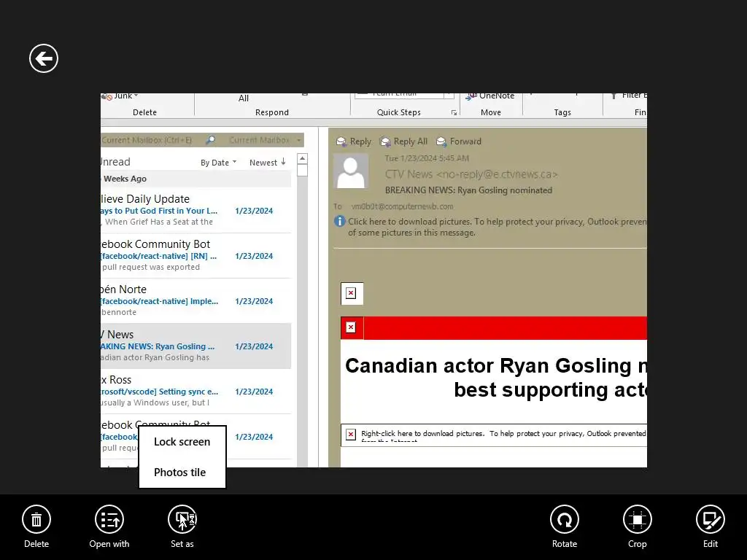
Task: Click the Quick Steps launcher icon in photo
Action: [454, 113]
